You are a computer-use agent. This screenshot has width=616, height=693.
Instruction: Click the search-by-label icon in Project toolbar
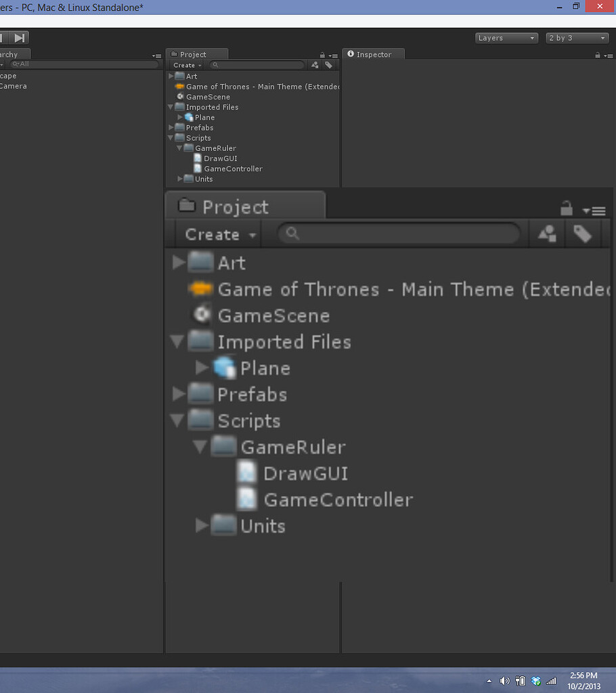click(x=329, y=64)
